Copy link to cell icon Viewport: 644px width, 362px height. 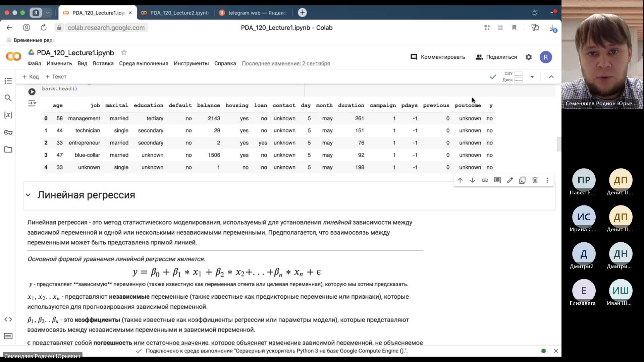pyautogui.click(x=485, y=180)
